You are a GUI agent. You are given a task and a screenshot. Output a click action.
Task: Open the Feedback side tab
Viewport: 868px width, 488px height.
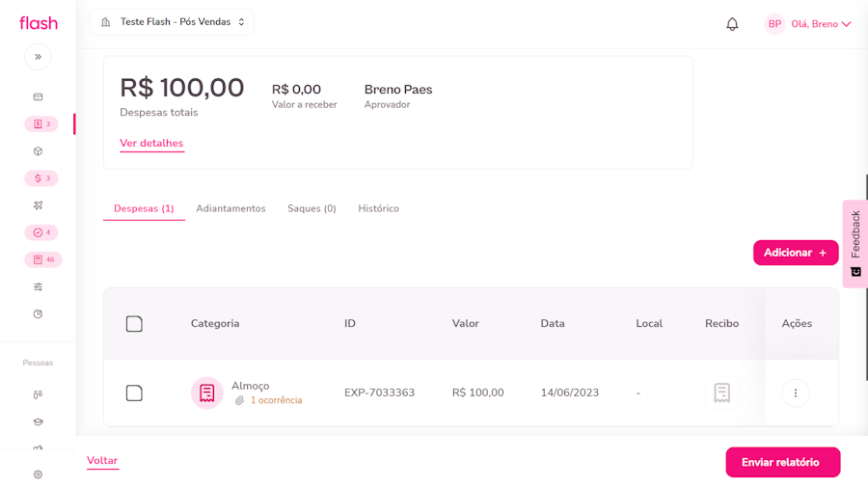854,243
